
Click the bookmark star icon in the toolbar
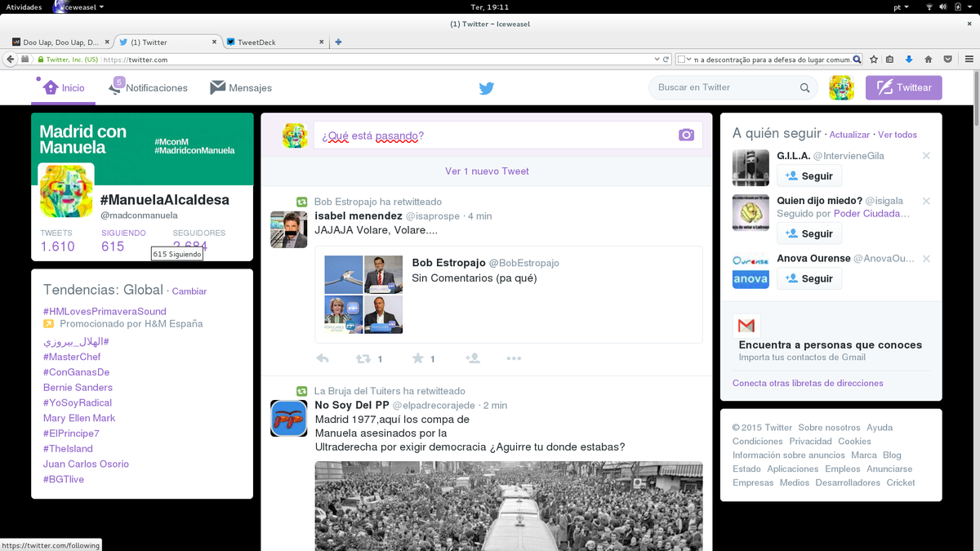pos(874,60)
